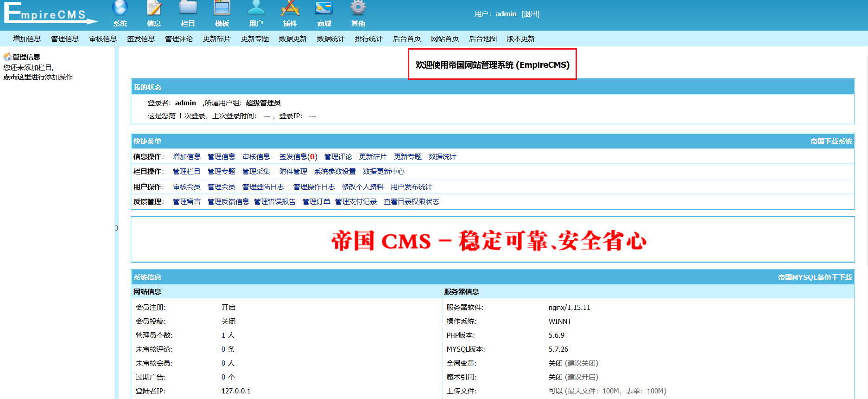868x399 pixels.
Task: Click 更新碎片 in 信息操作 row
Action: click(x=373, y=157)
